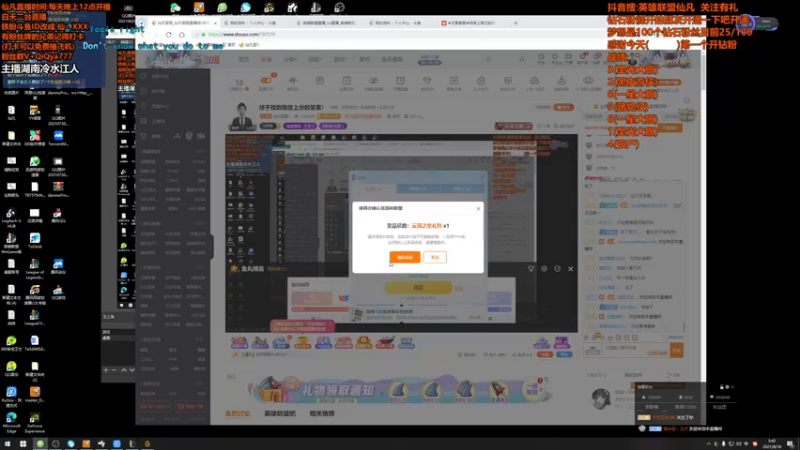The width and height of the screenshot is (800, 450).
Task: Switch to the fifth tab with the red icon
Action: 472,23
